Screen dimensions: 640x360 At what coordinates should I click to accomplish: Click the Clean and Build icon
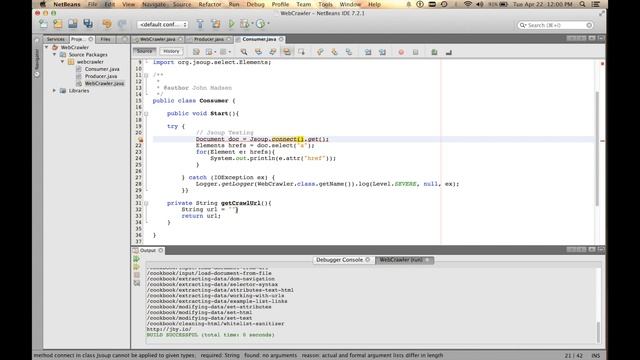coord(216,24)
